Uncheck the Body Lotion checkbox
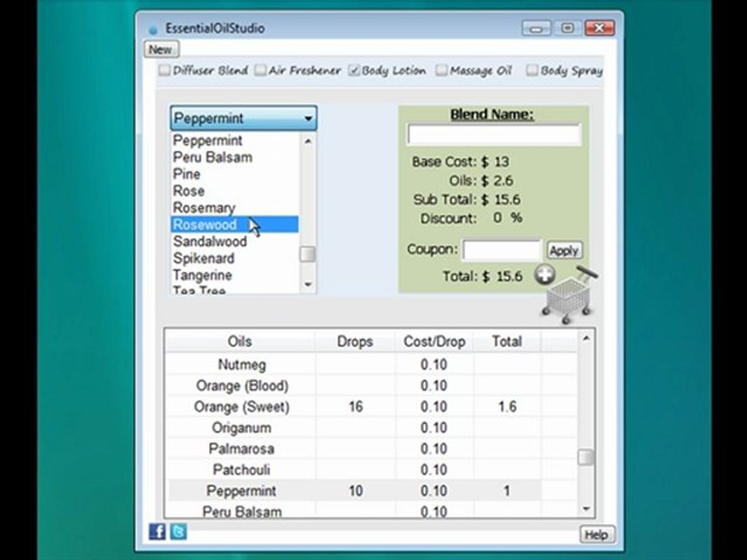The image size is (747, 560). coord(353,71)
